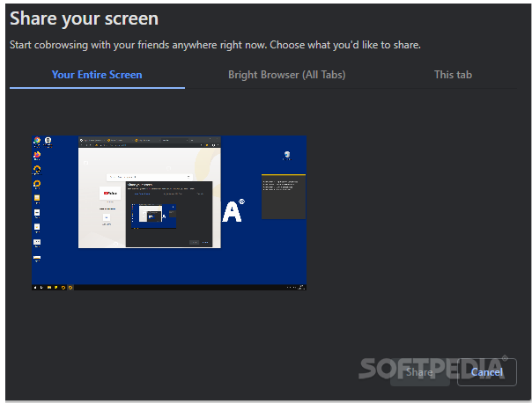Cancel the screen sharing dialog
532x403 pixels.
click(487, 372)
